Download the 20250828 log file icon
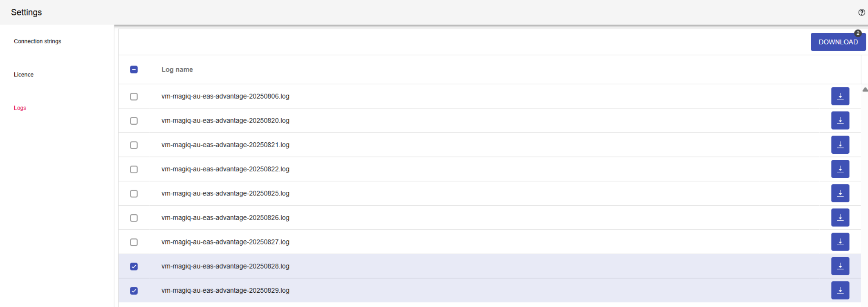The height and width of the screenshot is (307, 868). coord(840,266)
